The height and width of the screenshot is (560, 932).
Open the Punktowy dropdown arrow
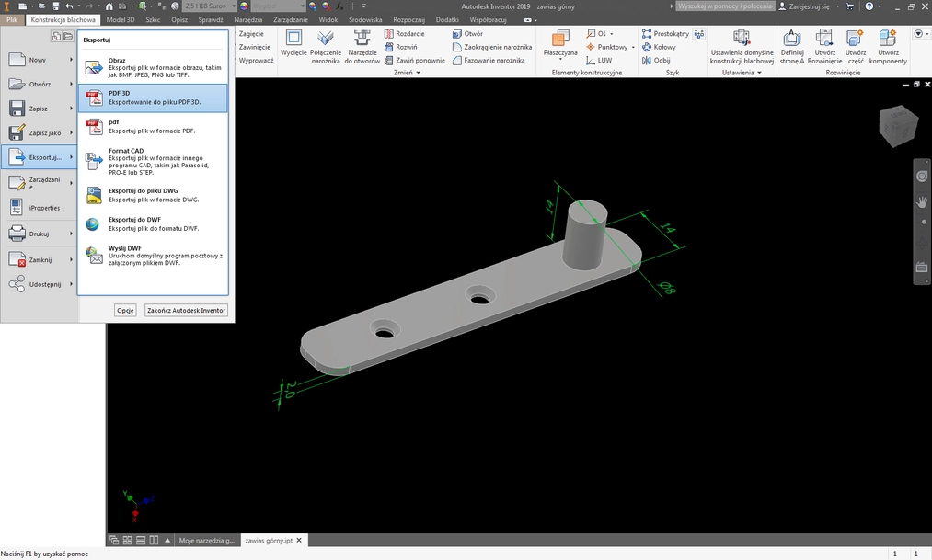tap(633, 47)
